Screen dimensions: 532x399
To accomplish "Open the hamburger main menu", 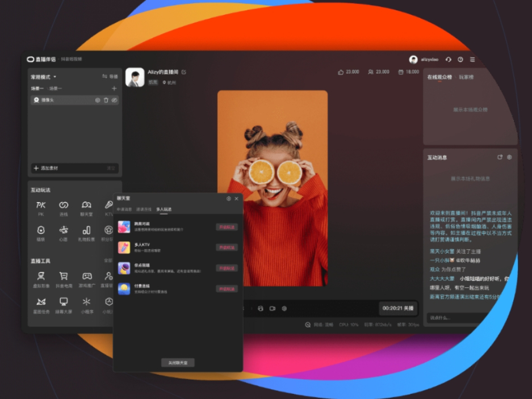I will point(472,60).
